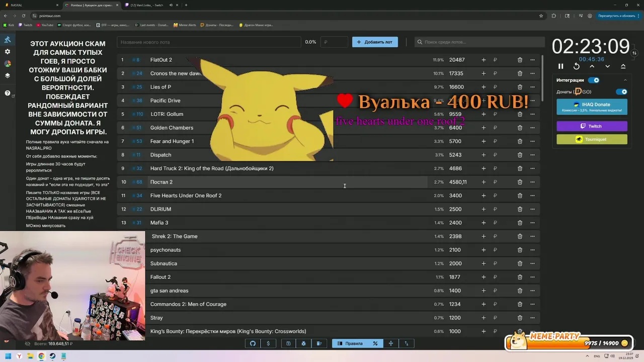Viewport: 644px width, 362px height.
Task: Open the wheel icon in left sidebar
Action: (x=8, y=64)
